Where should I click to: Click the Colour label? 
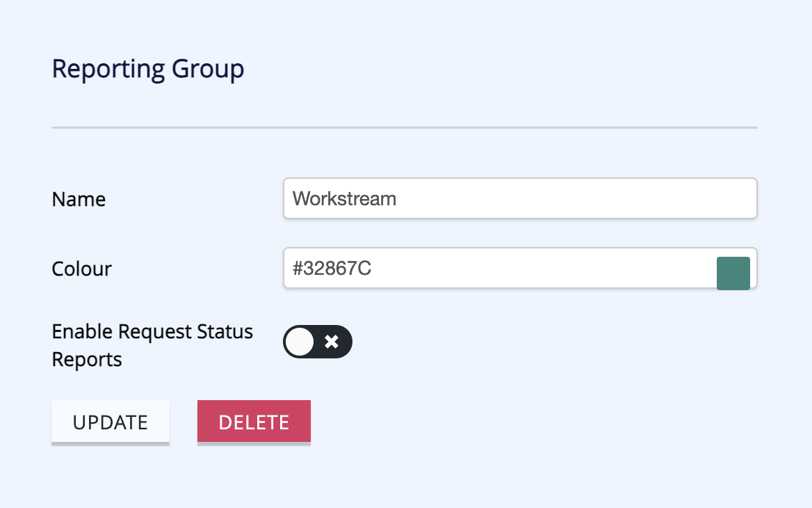(x=81, y=269)
